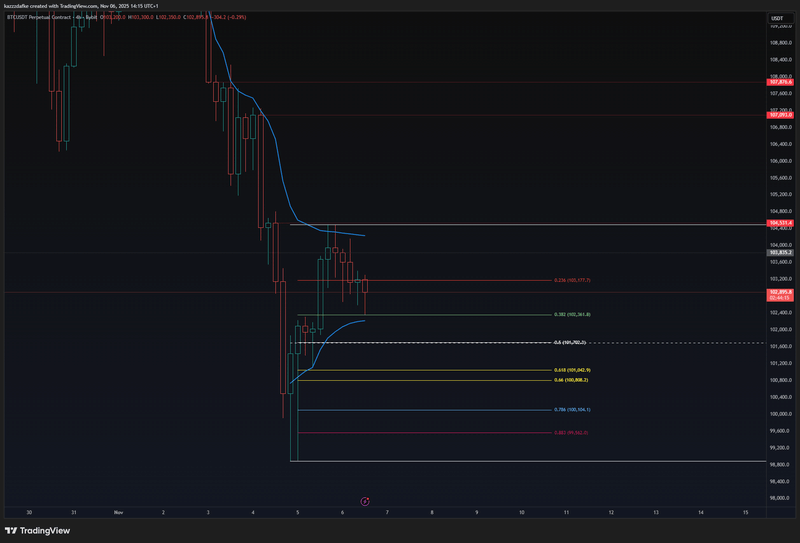Click date 10 on the time axis

click(521, 512)
